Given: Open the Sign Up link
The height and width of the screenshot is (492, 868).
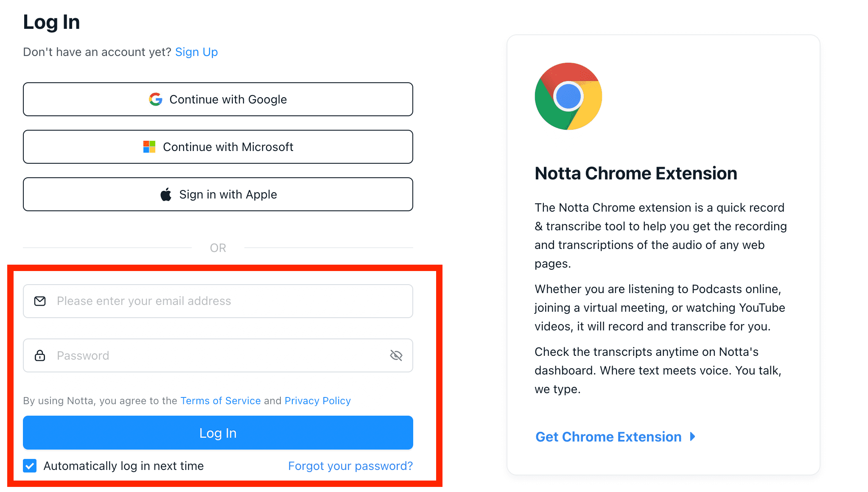Looking at the screenshot, I should [x=196, y=52].
